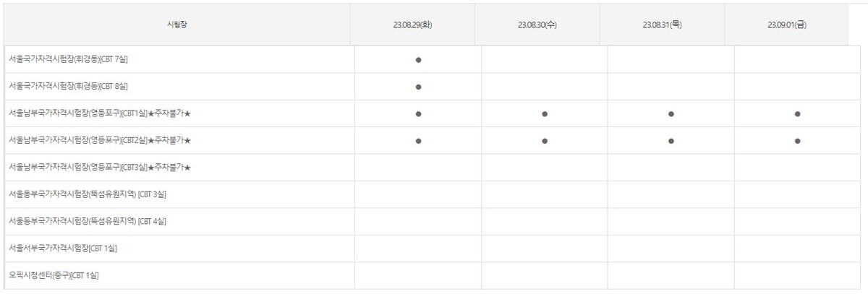Choose the 23.09.01 dot for 영등포구 CBT1실

tap(797, 114)
